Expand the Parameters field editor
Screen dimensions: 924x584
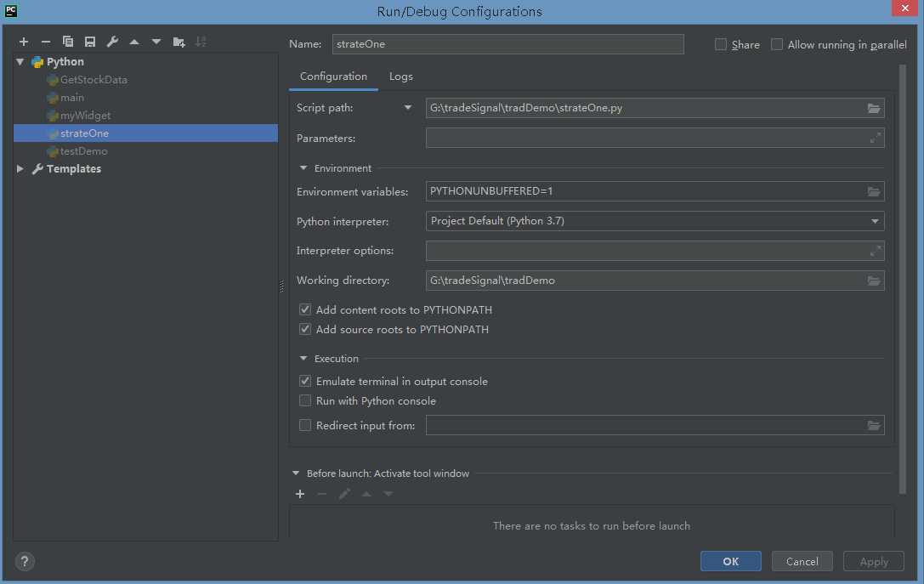[875, 138]
